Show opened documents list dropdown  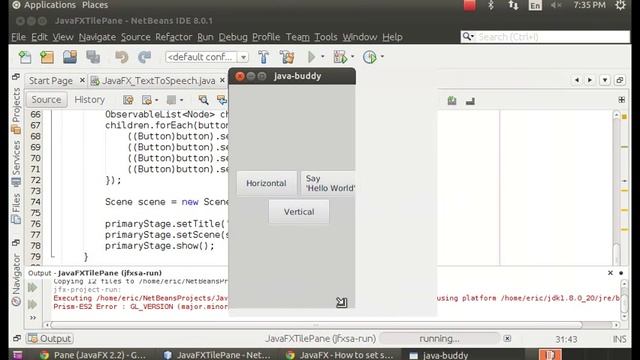coord(605,80)
